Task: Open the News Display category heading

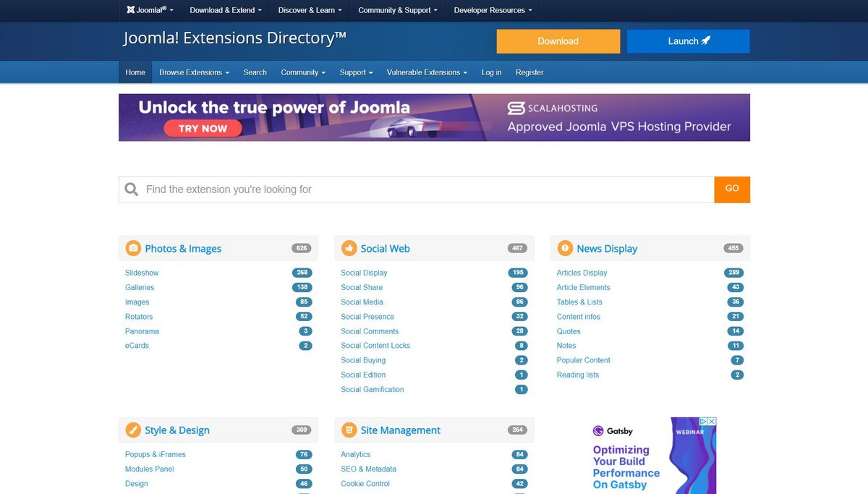Action: tap(607, 248)
